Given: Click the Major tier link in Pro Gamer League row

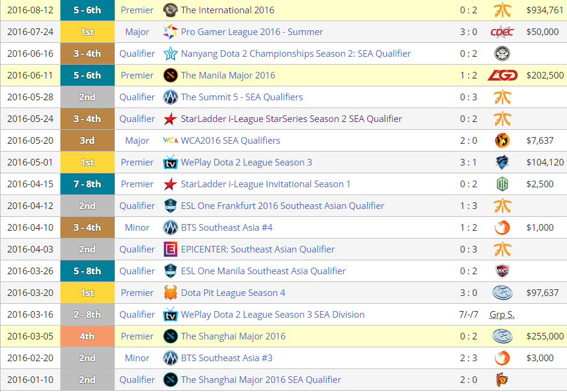Looking at the screenshot, I should (x=137, y=32).
